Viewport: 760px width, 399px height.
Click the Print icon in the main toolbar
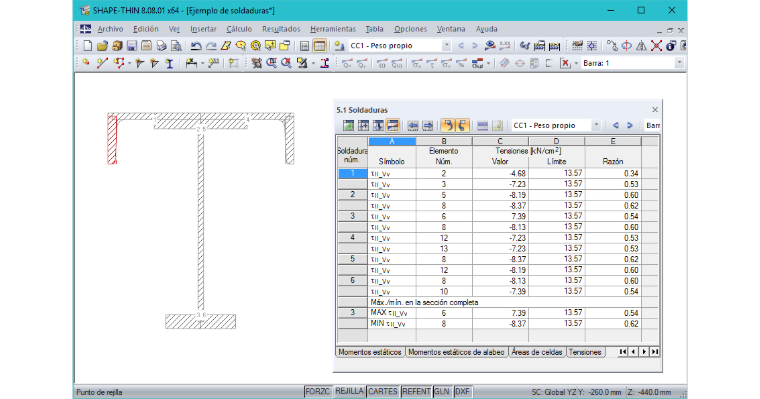161,46
